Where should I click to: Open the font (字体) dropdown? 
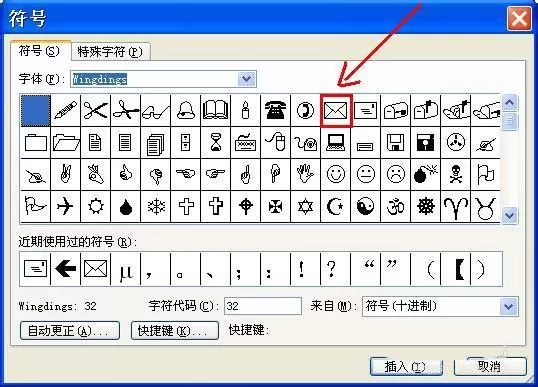pos(247,79)
